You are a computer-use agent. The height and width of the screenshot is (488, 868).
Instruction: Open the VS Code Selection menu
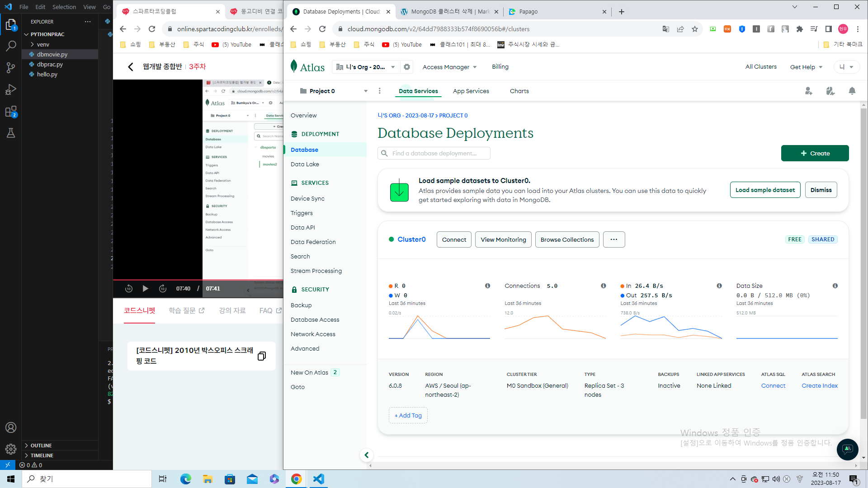click(64, 7)
